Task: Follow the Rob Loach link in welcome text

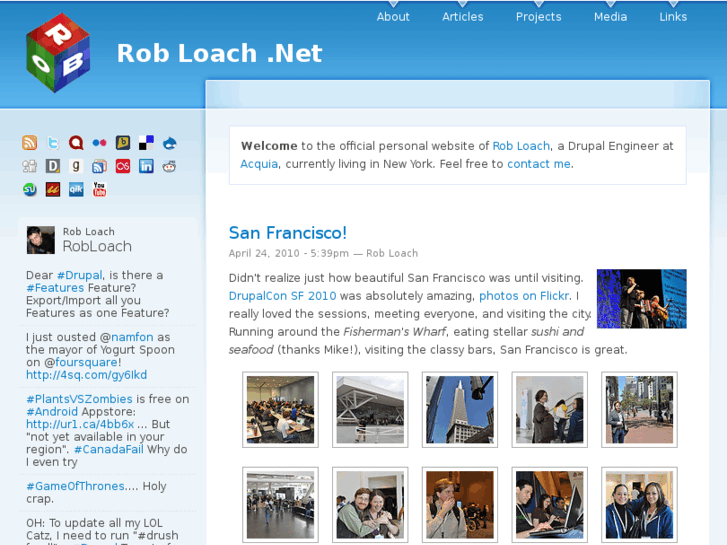Action: (x=521, y=146)
